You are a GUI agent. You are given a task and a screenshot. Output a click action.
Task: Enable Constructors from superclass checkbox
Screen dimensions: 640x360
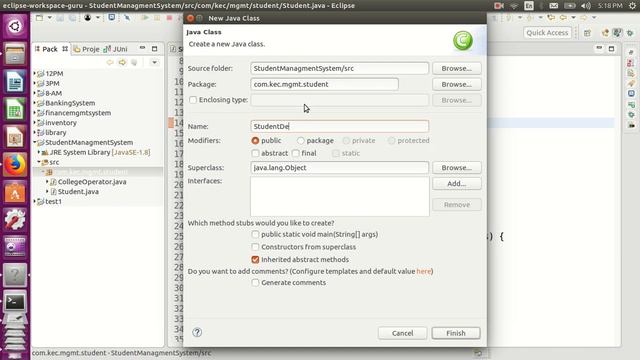[256, 247]
